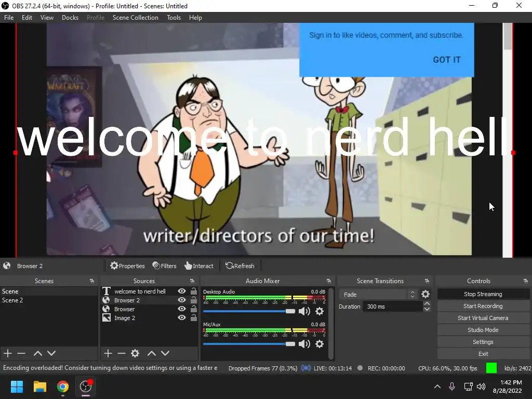This screenshot has width=532, height=399.
Task: Click the taskbar microphone tray icon
Action: pos(452,387)
